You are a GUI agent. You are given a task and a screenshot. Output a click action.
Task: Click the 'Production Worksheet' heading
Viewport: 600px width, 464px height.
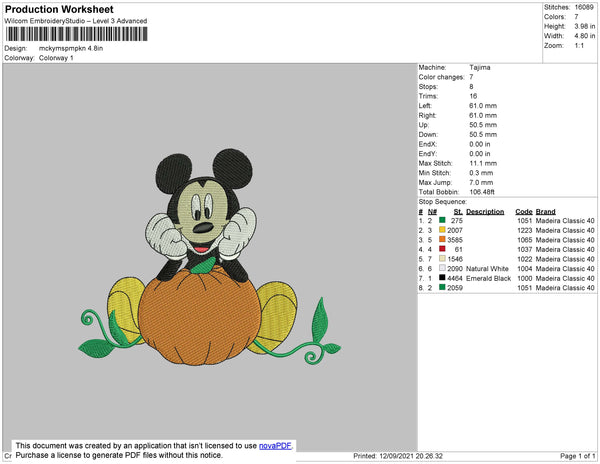click(59, 9)
